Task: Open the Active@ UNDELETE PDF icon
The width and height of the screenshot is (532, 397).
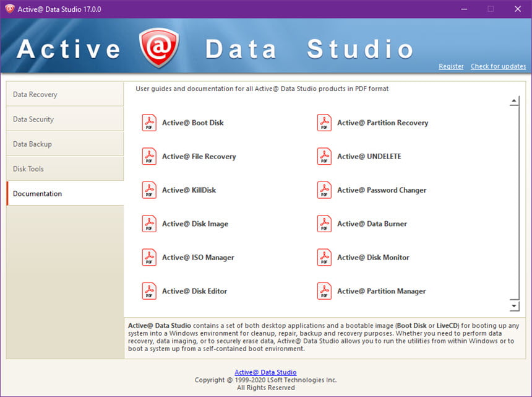Action: (x=324, y=156)
